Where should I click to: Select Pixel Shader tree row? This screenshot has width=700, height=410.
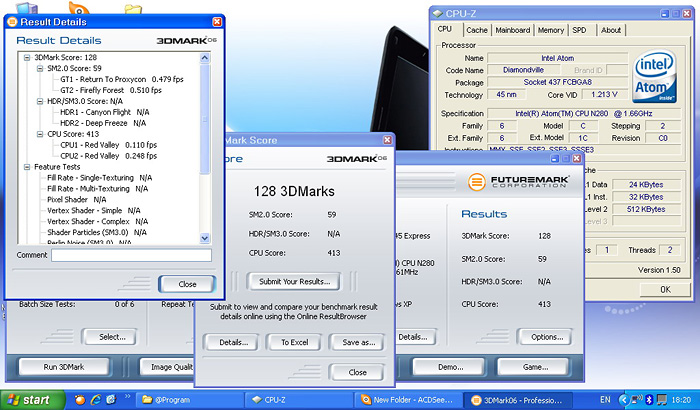(76, 200)
